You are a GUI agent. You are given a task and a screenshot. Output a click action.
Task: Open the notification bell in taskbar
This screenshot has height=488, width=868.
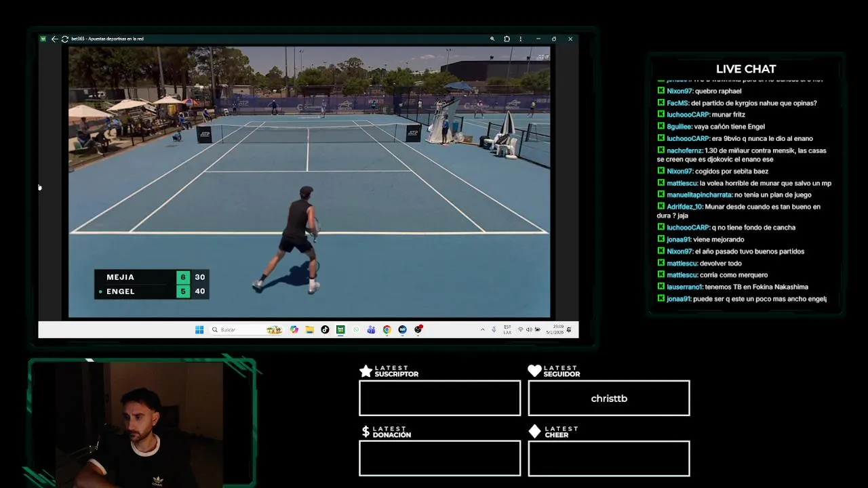click(569, 329)
